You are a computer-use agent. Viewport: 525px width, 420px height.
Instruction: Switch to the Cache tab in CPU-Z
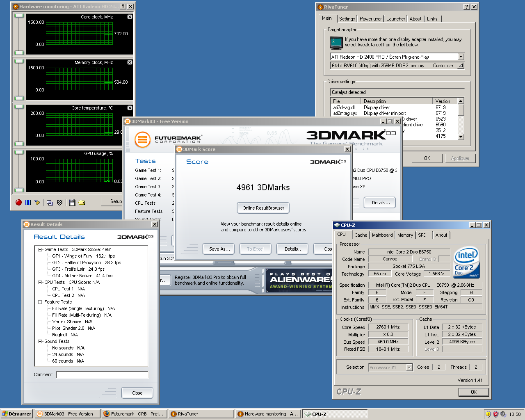point(361,235)
